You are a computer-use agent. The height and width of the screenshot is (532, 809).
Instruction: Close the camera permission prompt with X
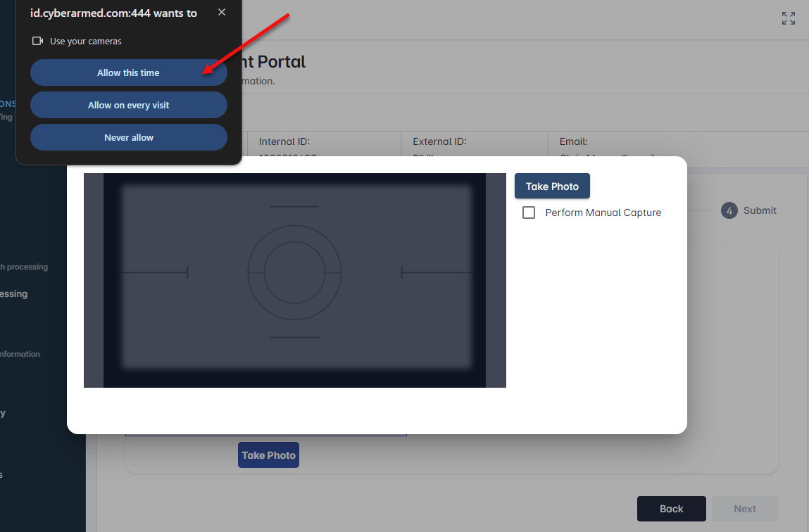point(222,13)
